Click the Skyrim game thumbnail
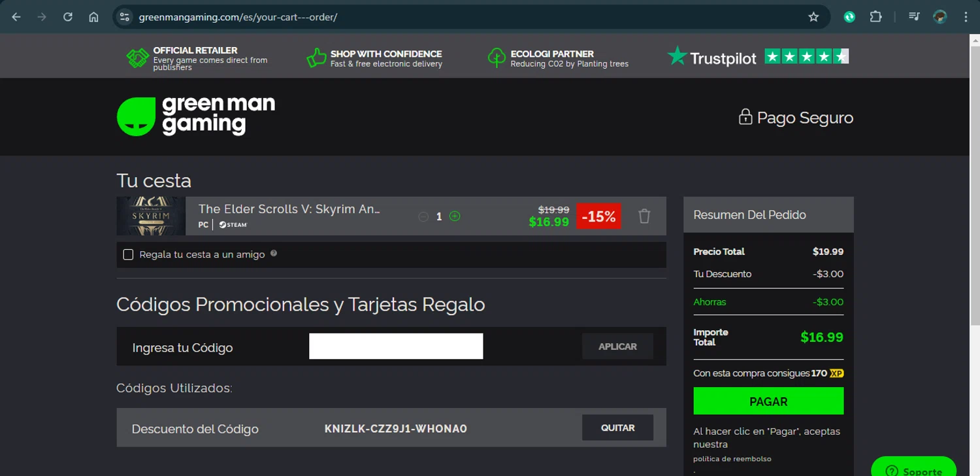The width and height of the screenshot is (980, 476). click(151, 216)
